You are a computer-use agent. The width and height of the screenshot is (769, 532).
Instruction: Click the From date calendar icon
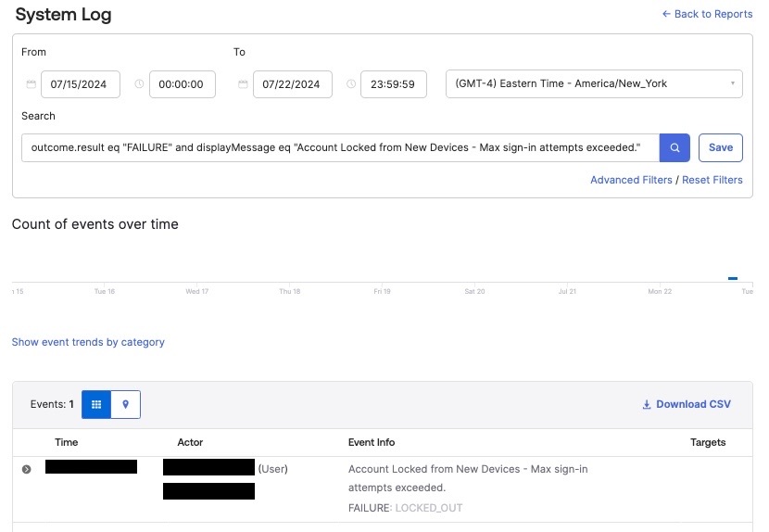click(31, 84)
